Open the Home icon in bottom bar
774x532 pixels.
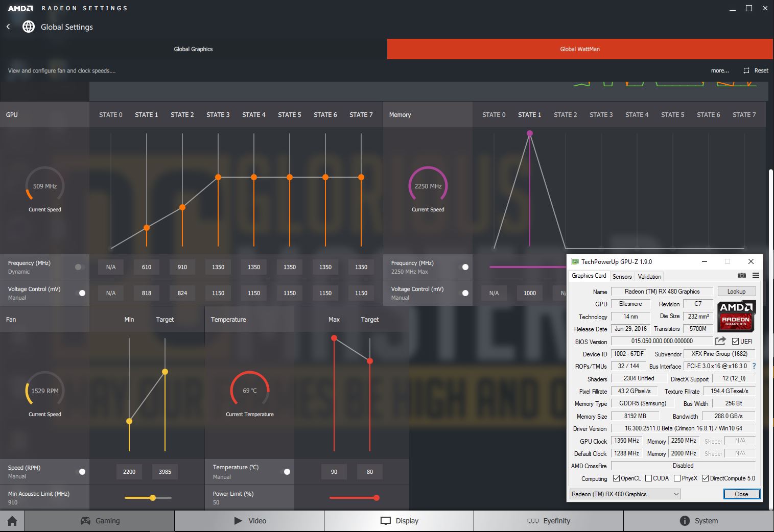point(12,521)
